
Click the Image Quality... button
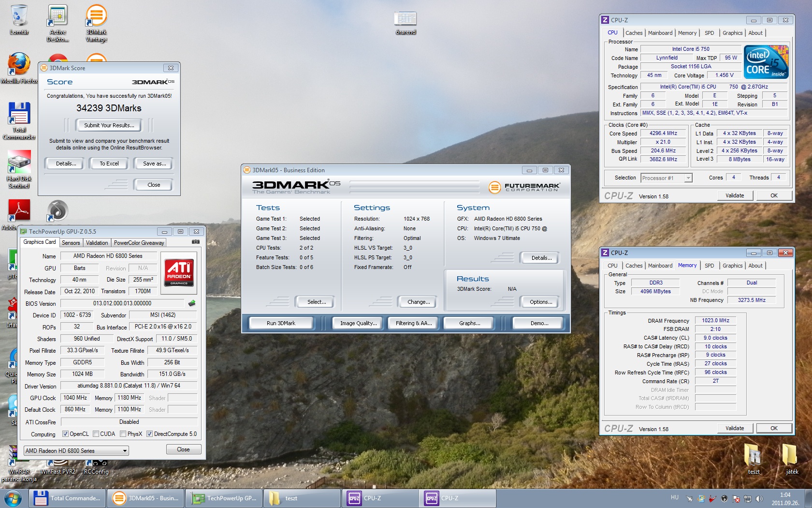coord(359,323)
